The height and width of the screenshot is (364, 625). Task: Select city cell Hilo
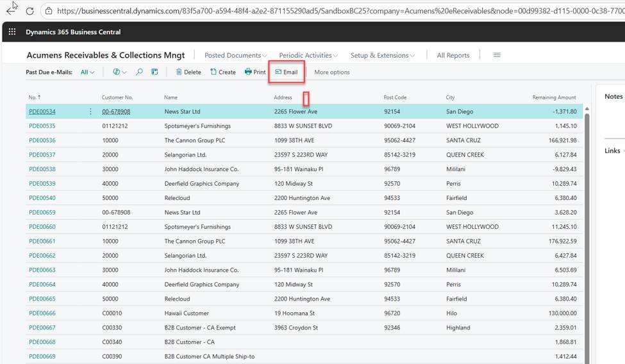tap(452, 313)
